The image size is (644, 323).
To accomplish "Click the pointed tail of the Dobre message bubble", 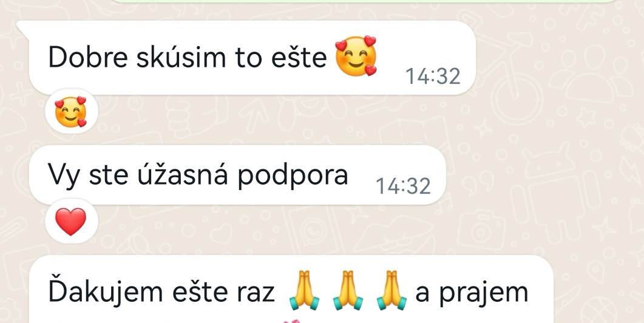I will 23,28.
